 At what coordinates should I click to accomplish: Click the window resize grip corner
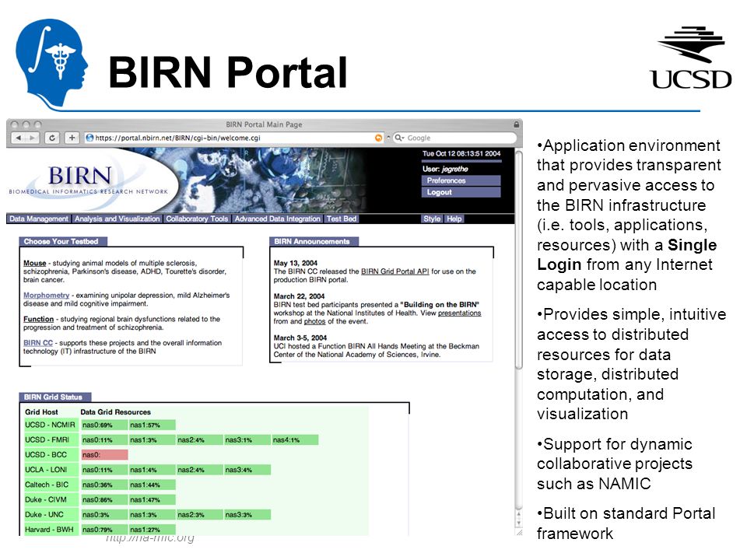point(519,533)
